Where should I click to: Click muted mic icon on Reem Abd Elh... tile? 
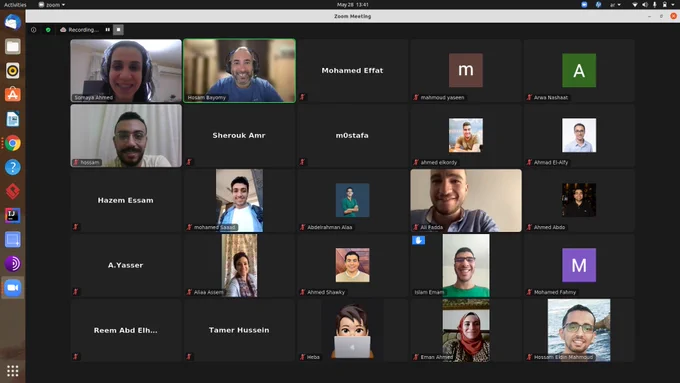76,357
